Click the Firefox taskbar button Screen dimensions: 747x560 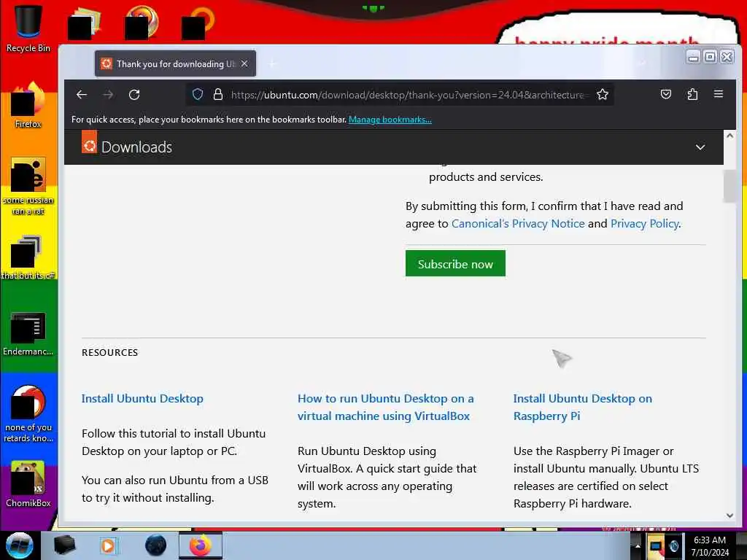(201, 545)
